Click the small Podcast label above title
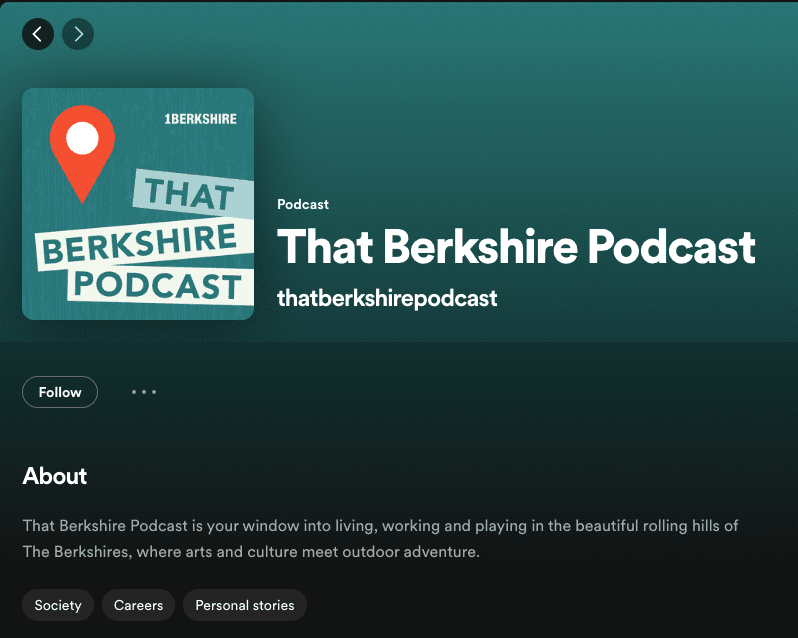Viewport: 798px width, 638px height. tap(303, 204)
